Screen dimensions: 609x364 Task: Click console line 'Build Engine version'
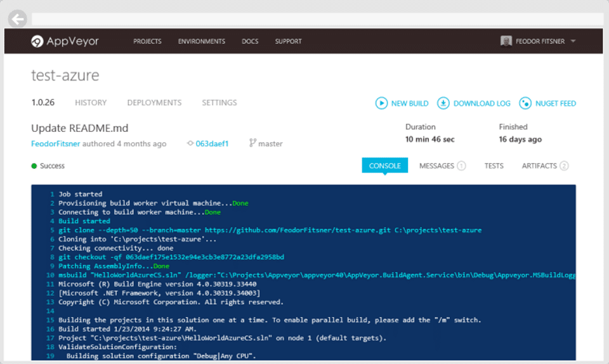(x=157, y=284)
